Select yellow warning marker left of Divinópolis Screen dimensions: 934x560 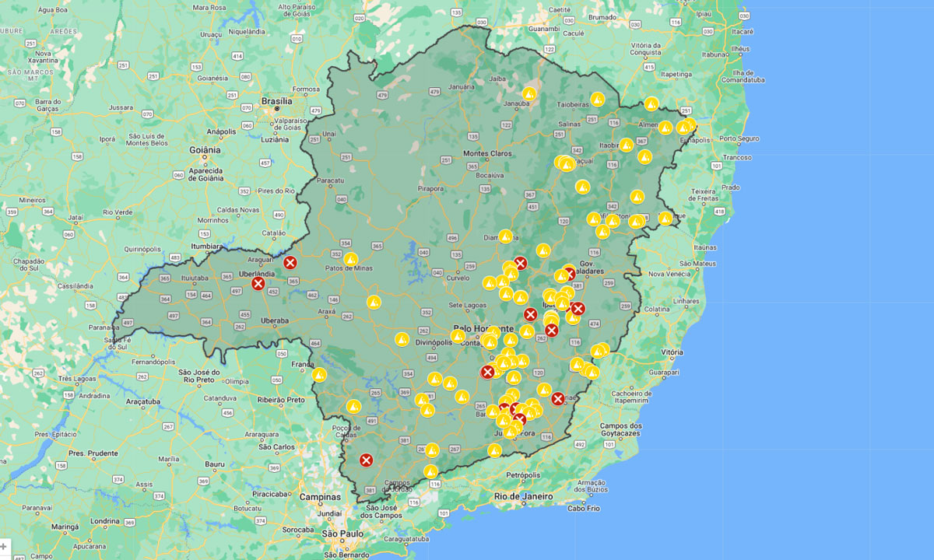(402, 339)
